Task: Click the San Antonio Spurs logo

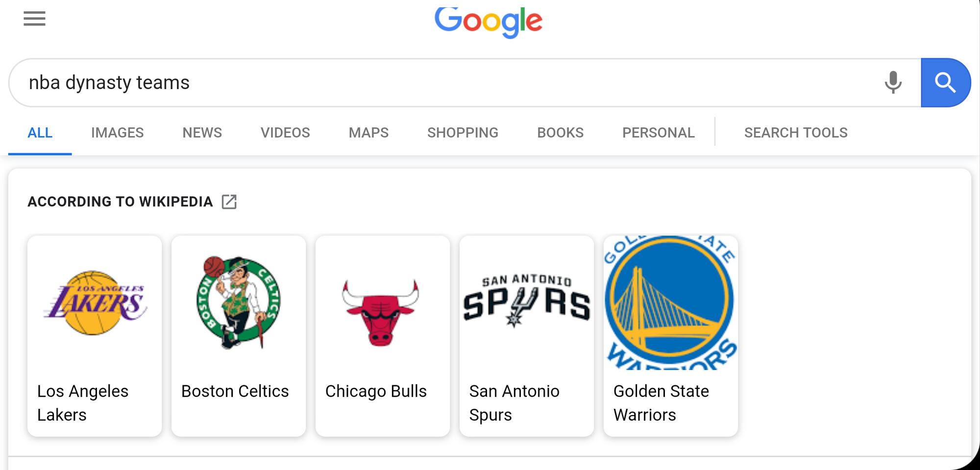Action: click(x=527, y=300)
